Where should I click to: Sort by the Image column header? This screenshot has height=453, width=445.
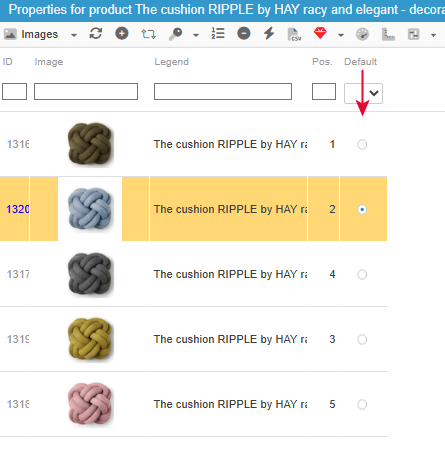[x=49, y=62]
